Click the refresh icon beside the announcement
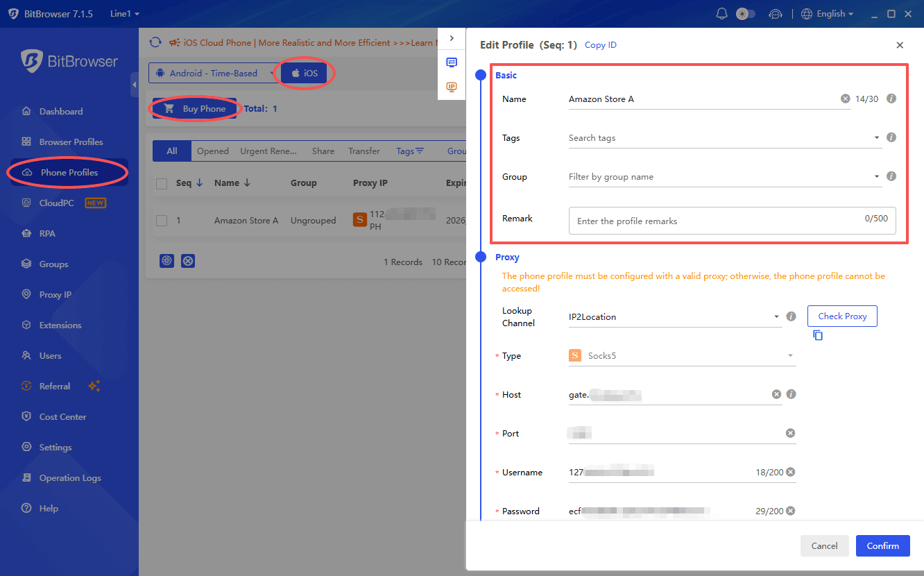Viewport: 924px width, 576px height. [x=156, y=42]
